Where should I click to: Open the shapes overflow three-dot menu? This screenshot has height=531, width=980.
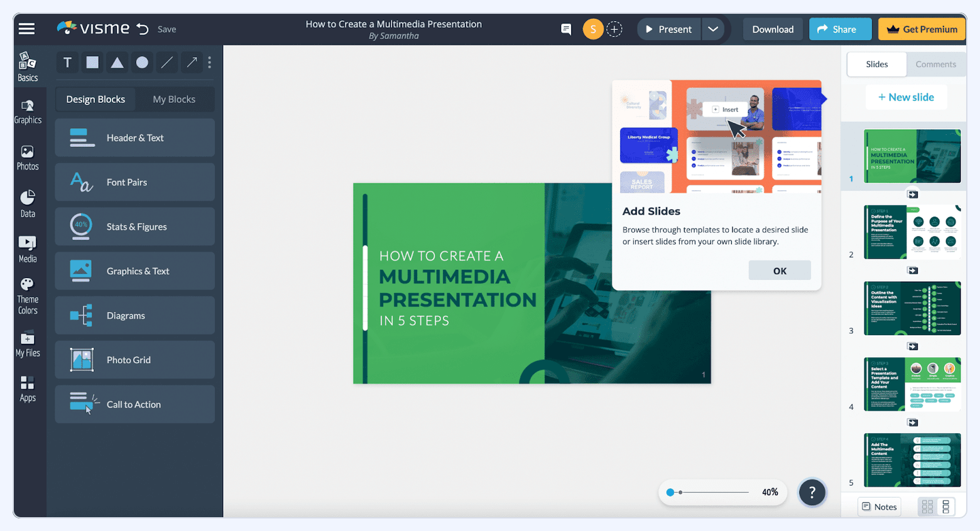click(x=209, y=62)
